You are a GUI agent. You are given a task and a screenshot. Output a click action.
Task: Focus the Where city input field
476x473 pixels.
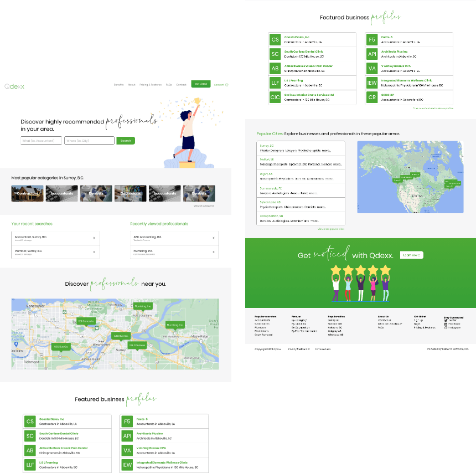click(x=89, y=141)
